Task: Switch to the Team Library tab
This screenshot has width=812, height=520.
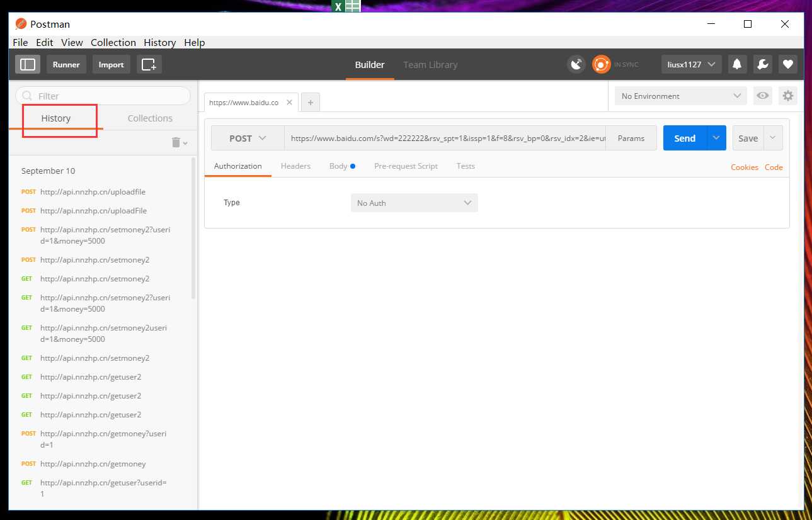Action: [430, 64]
